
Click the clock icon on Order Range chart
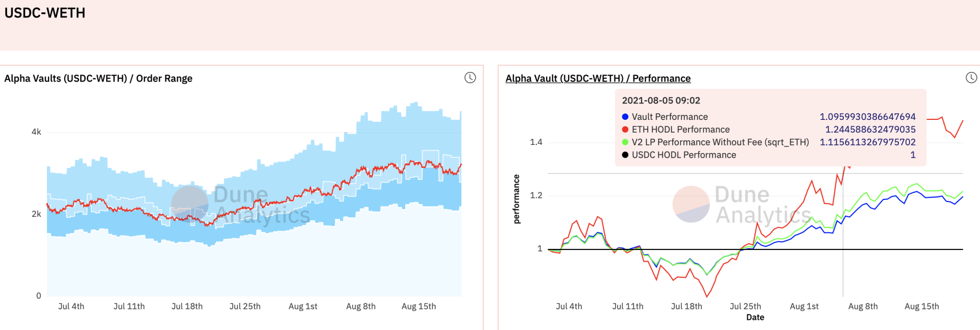470,78
